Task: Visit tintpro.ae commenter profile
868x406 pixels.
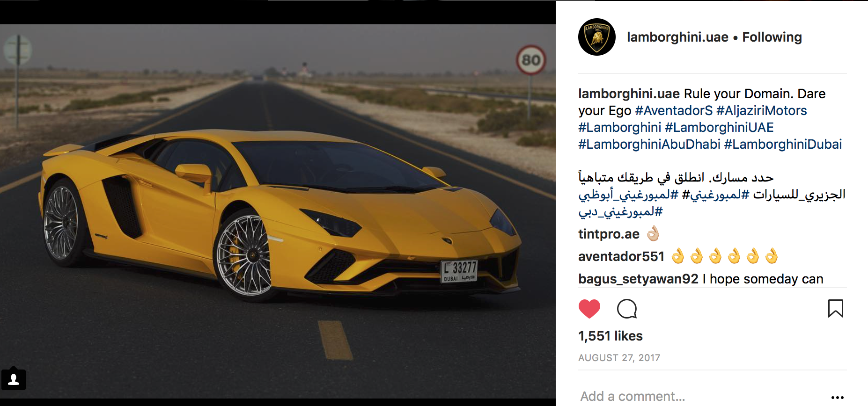Action: (609, 234)
